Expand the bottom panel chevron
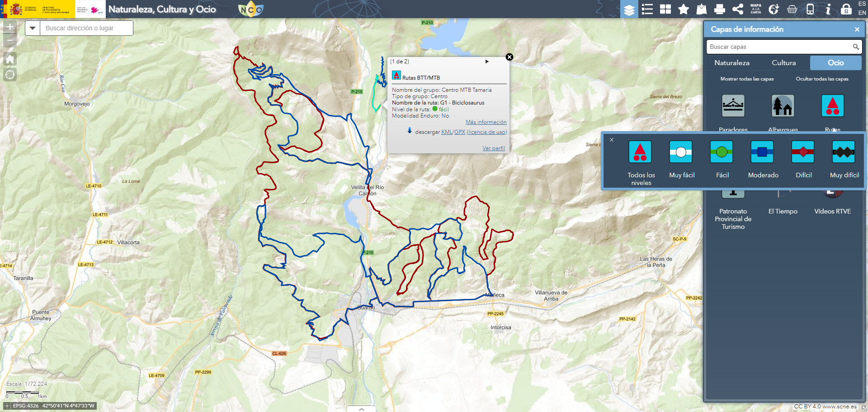 click(x=362, y=409)
